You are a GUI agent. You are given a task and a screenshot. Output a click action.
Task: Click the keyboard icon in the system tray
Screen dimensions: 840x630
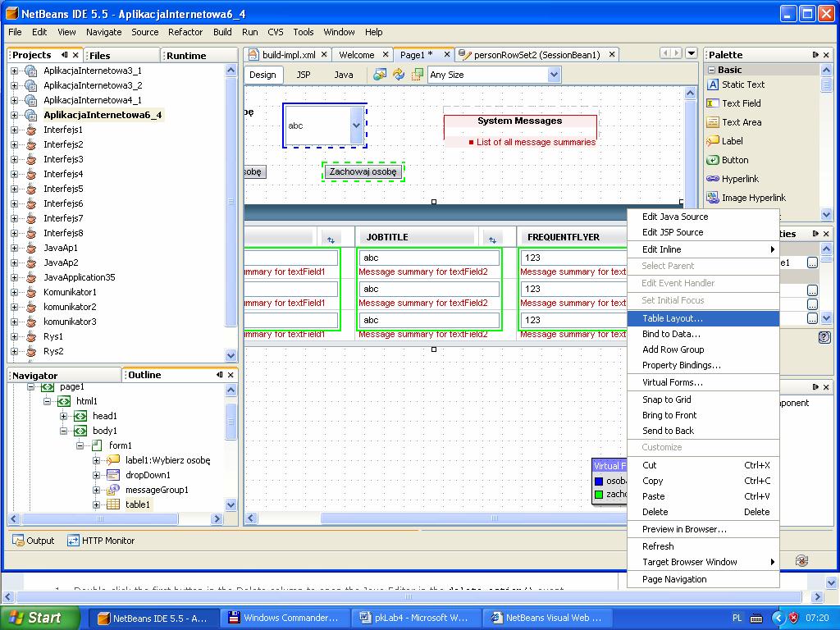coord(756,619)
